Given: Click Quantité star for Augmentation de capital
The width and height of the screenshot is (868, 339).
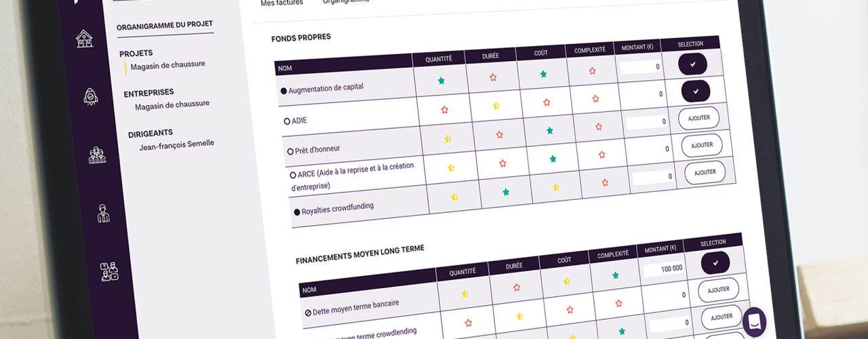Looking at the screenshot, I should [x=441, y=81].
